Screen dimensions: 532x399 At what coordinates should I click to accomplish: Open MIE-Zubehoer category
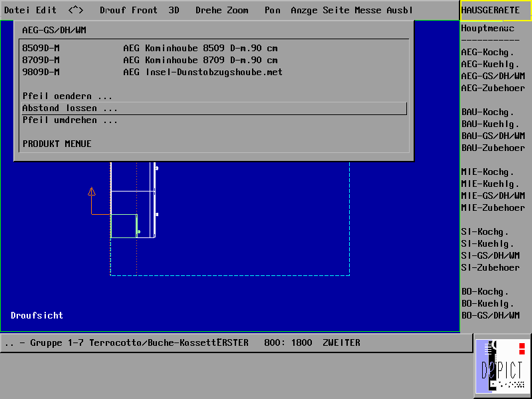pos(493,207)
